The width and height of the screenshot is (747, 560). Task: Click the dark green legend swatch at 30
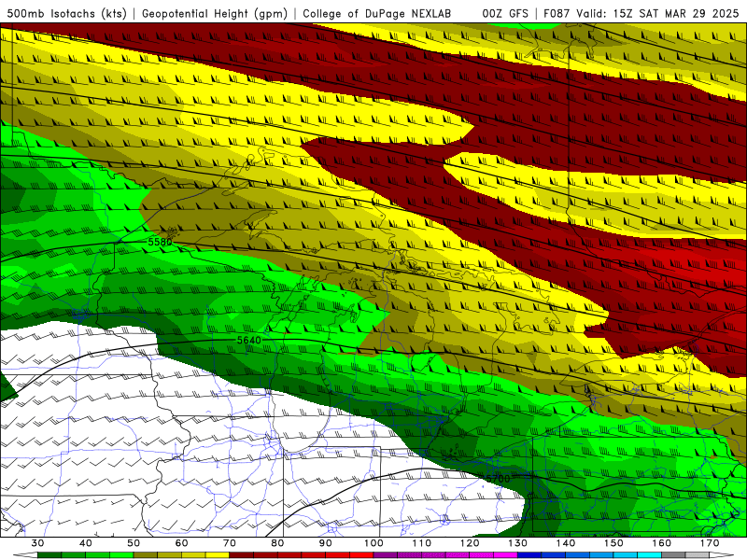49,555
